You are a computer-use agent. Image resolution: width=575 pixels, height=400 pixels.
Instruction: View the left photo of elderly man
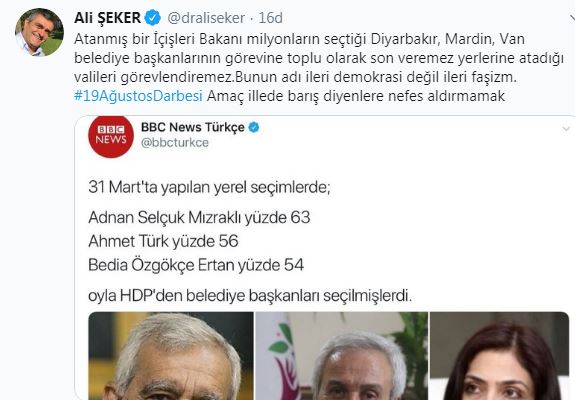click(171, 356)
